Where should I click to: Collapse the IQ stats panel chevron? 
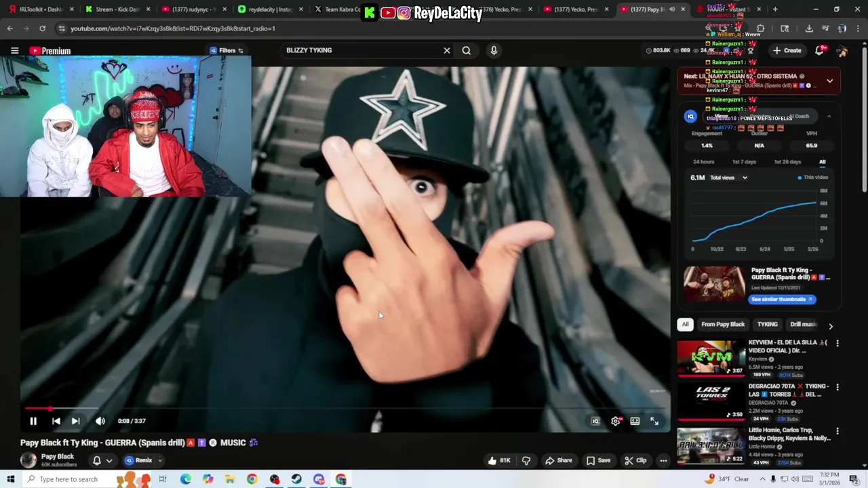click(x=829, y=117)
